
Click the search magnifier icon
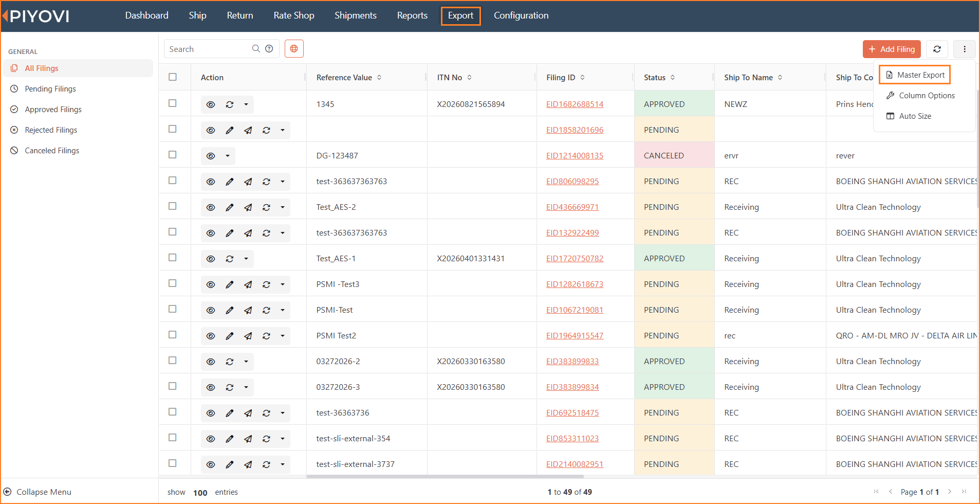tap(256, 49)
